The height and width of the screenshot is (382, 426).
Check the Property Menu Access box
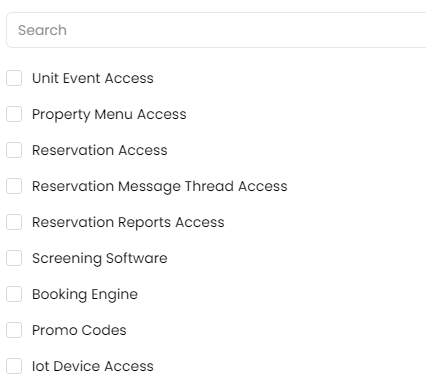[x=14, y=114]
